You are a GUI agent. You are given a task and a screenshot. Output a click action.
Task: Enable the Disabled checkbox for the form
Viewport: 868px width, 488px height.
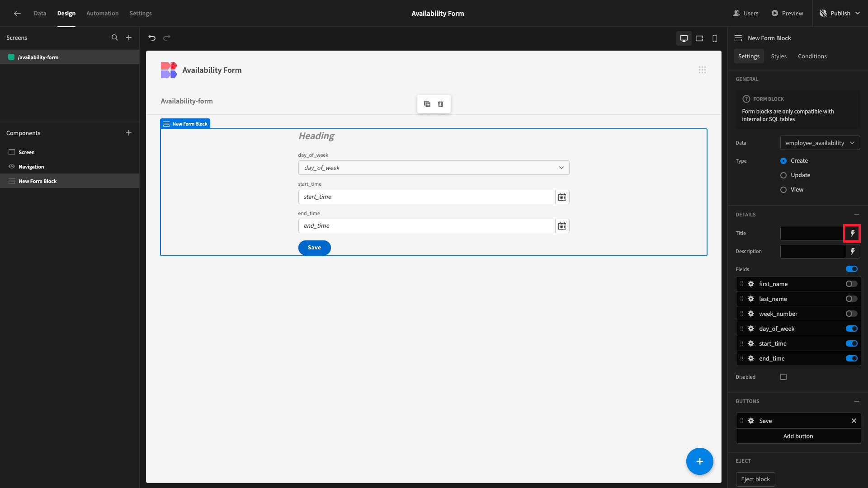click(784, 376)
